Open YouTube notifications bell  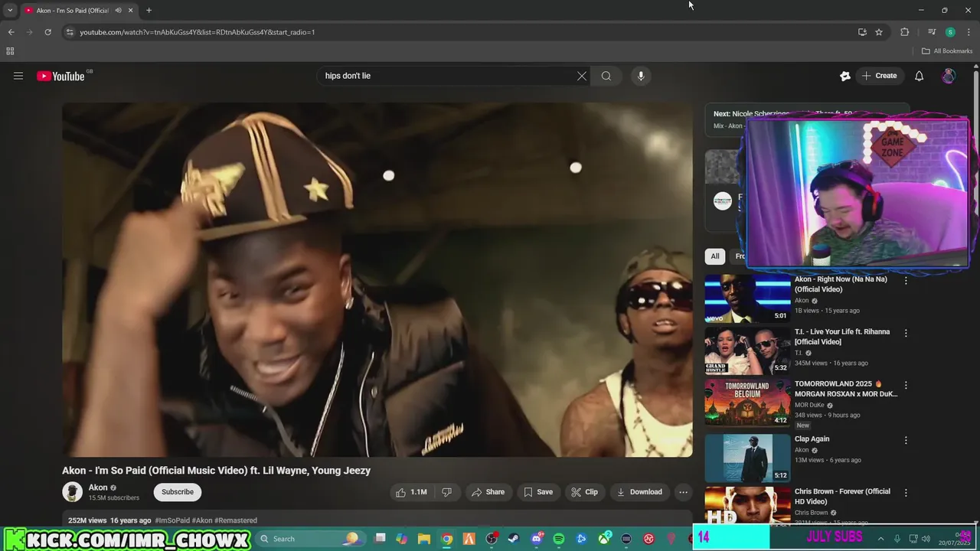919,76
